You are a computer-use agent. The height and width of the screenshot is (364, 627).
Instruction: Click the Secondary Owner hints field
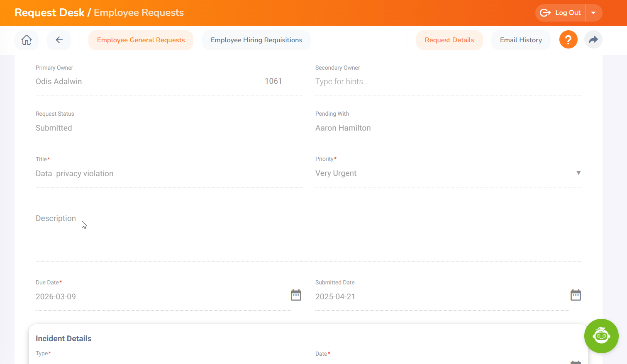tap(448, 82)
